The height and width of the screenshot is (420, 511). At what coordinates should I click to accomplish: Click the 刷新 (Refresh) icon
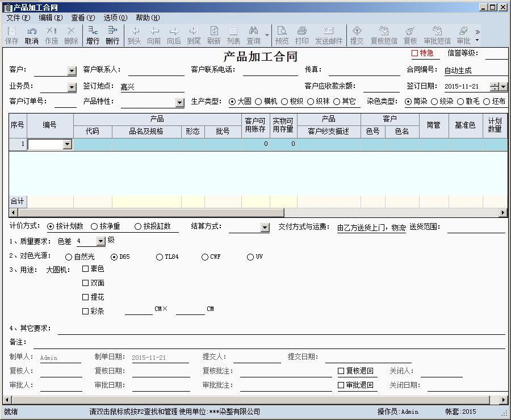214,35
